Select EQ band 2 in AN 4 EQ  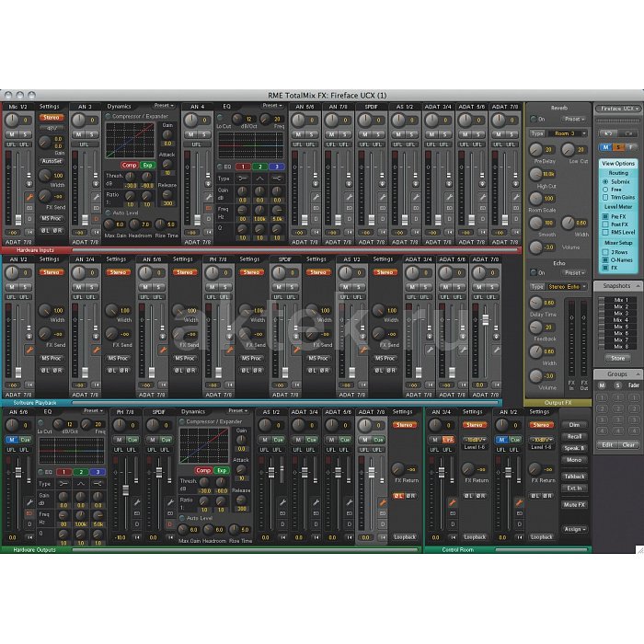tap(260, 167)
